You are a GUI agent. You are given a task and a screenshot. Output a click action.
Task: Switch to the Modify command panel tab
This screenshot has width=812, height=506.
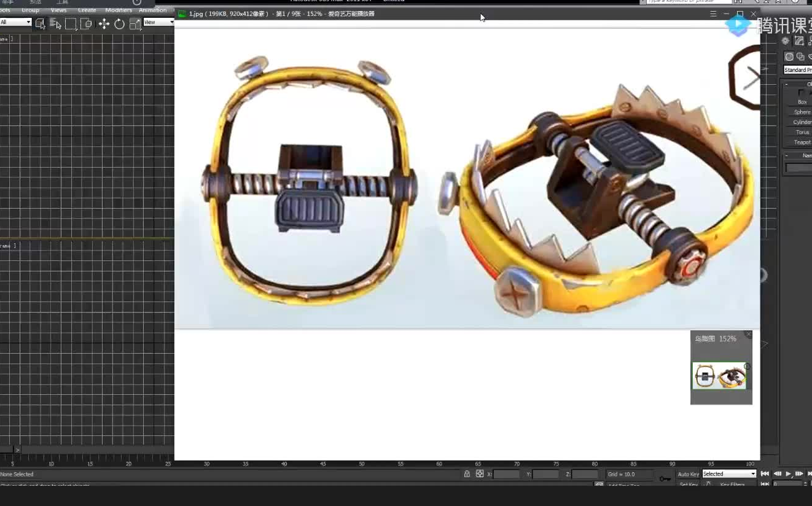[x=799, y=41]
